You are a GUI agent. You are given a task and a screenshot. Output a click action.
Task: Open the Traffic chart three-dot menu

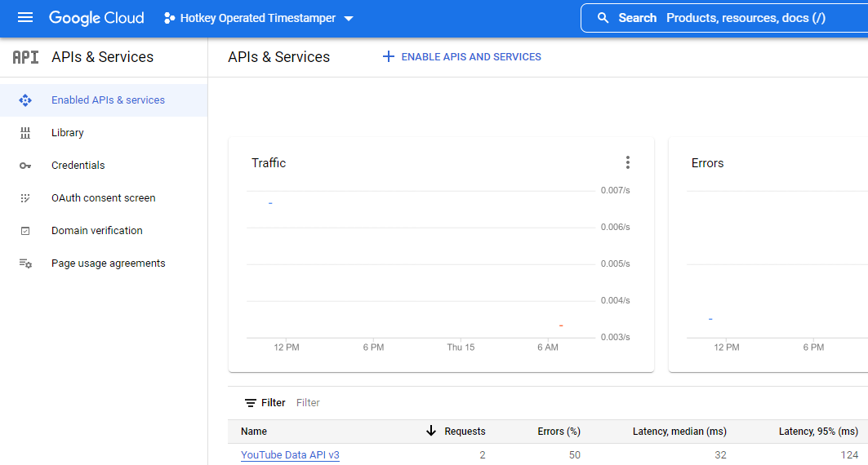click(x=627, y=162)
